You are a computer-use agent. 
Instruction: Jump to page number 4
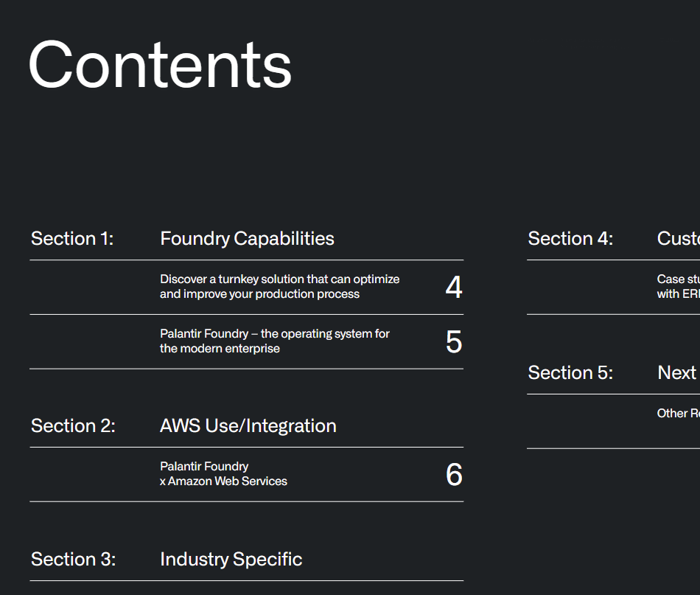(x=454, y=288)
